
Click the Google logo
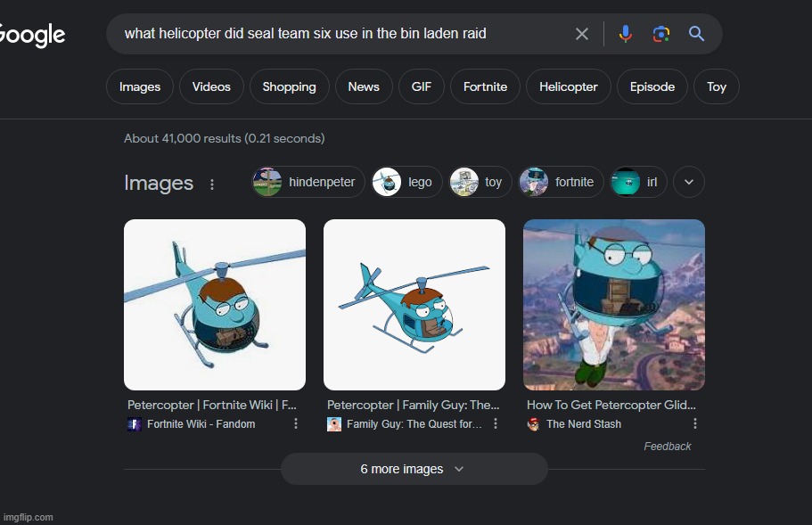click(x=32, y=35)
